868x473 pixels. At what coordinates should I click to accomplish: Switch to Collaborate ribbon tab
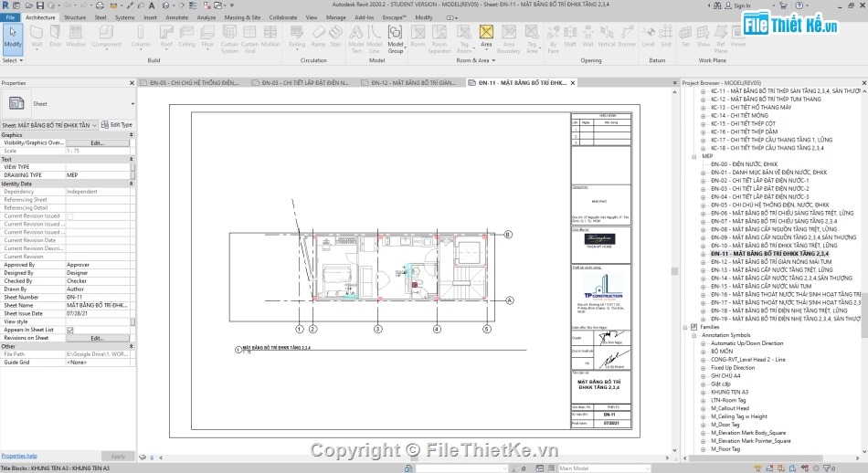[283, 17]
